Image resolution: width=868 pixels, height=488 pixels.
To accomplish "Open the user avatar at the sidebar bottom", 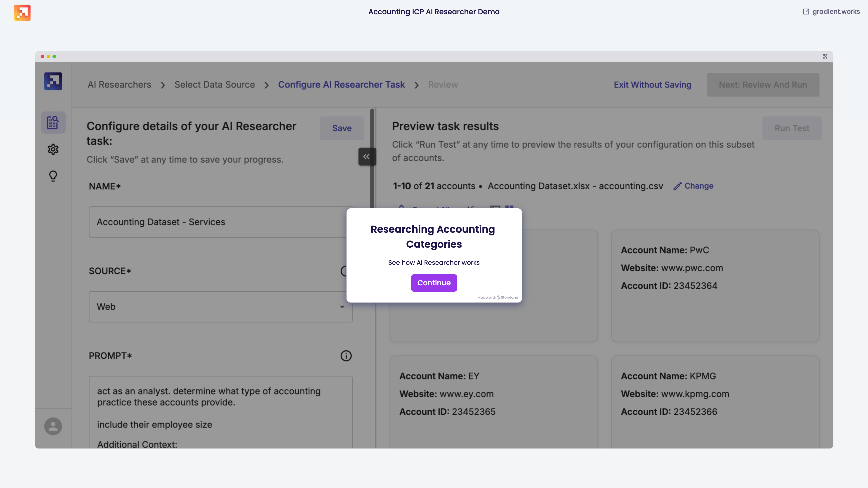I will (x=53, y=426).
